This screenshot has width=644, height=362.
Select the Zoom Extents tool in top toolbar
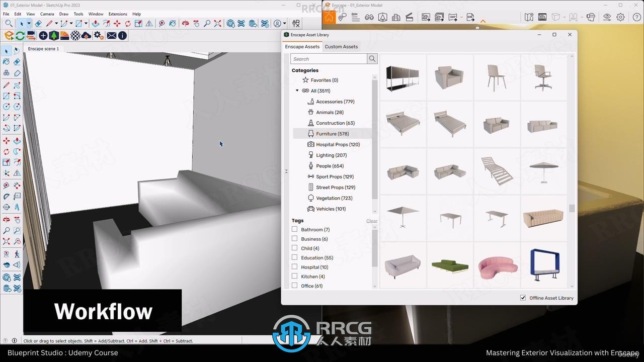click(217, 24)
